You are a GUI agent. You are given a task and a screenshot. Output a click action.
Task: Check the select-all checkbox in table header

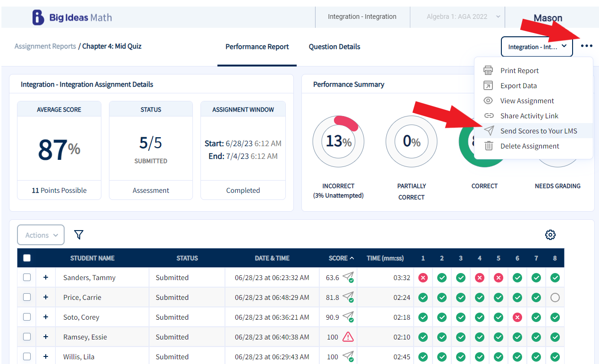(x=27, y=258)
